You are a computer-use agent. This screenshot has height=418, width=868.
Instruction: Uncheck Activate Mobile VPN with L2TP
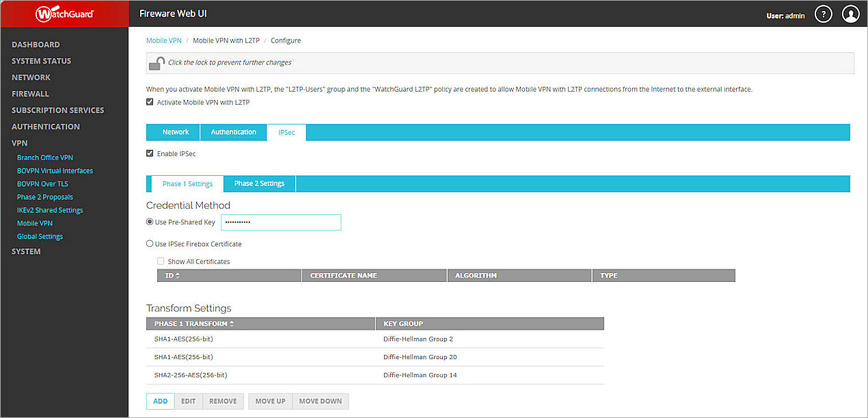point(150,101)
